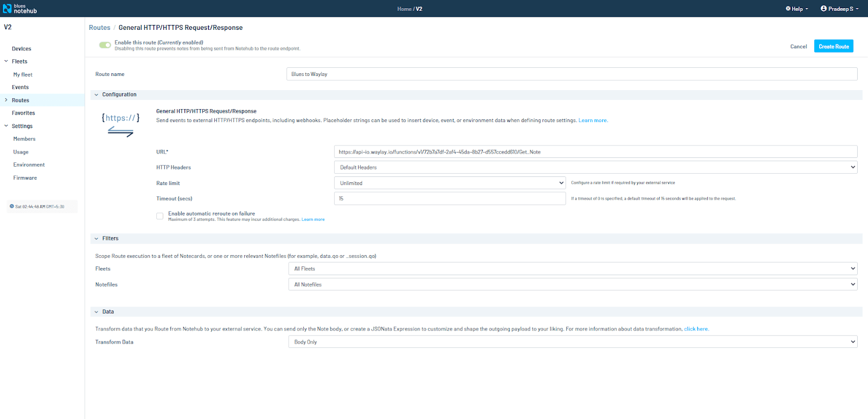This screenshot has width=868, height=419.
Task: Collapse the Filters section
Action: click(97, 238)
